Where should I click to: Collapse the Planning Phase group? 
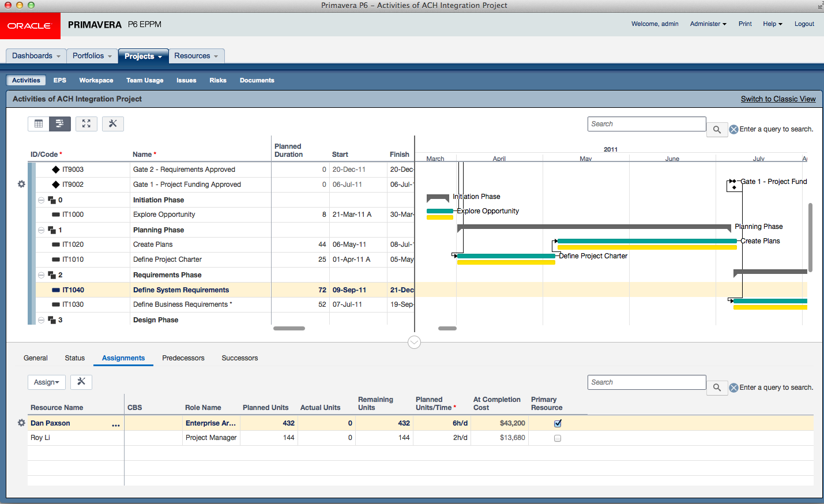[x=41, y=230]
